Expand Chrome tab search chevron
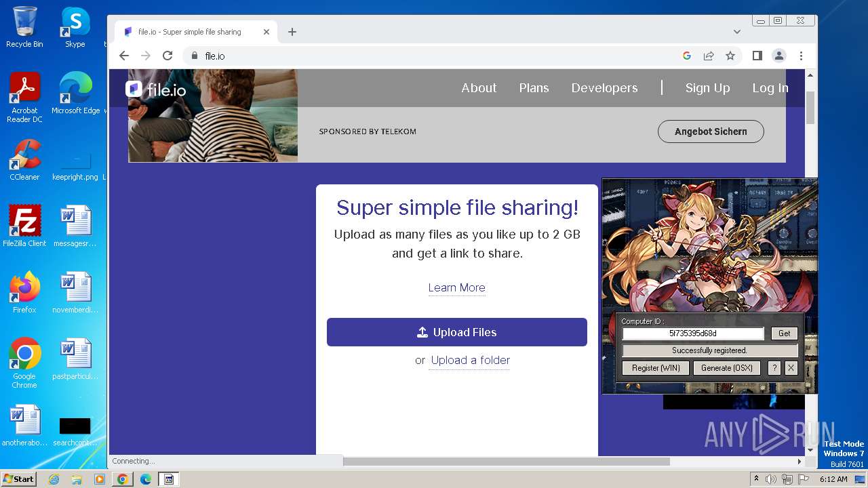This screenshot has height=488, width=868. pos(737,32)
